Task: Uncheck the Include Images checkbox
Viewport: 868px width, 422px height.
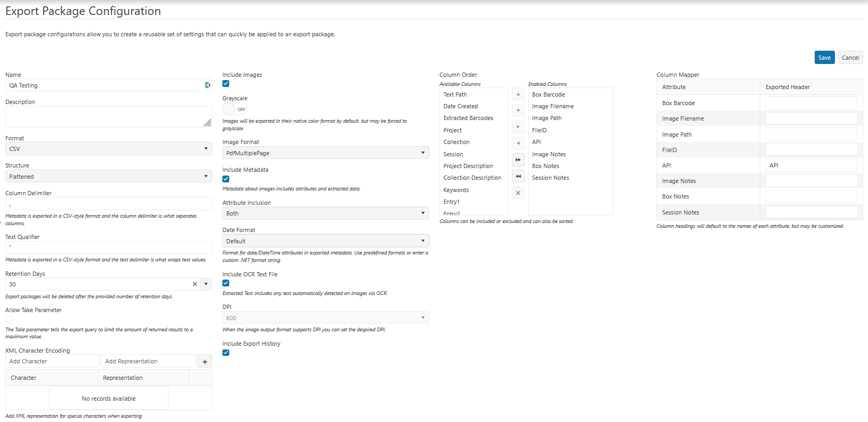Action: point(226,84)
